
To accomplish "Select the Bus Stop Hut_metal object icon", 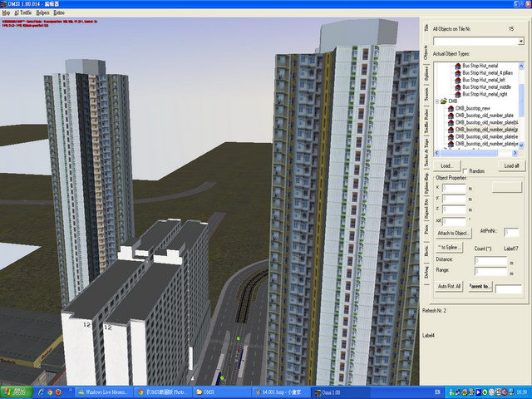I will pyautogui.click(x=458, y=65).
